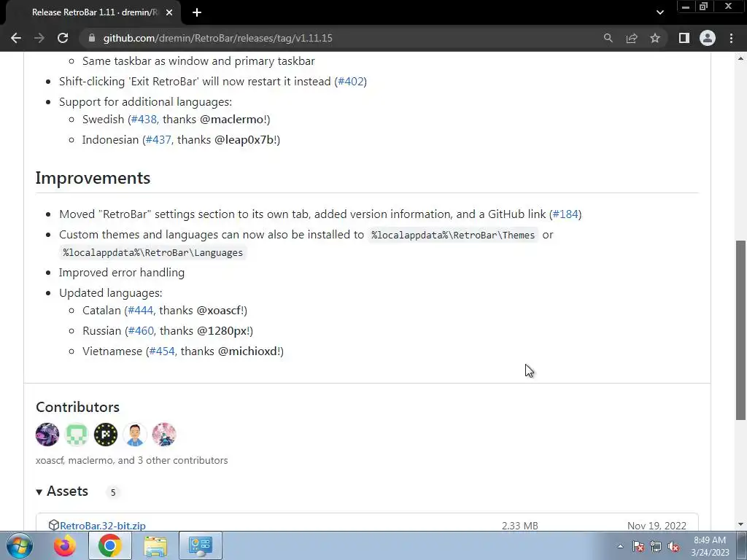
Task: Click the forward navigation arrow
Action: coord(39,38)
